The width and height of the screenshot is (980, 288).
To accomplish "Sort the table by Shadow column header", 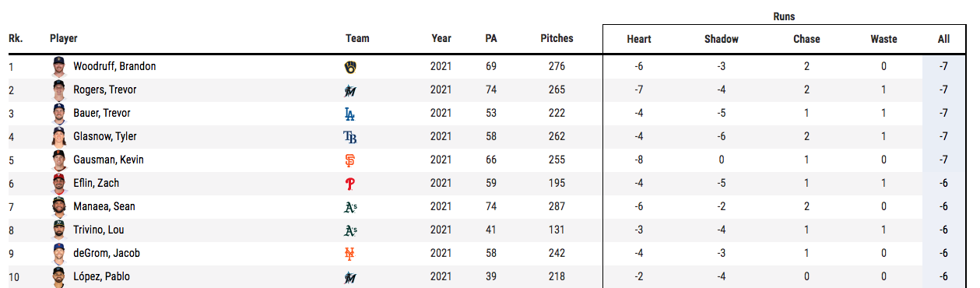I will [x=722, y=39].
